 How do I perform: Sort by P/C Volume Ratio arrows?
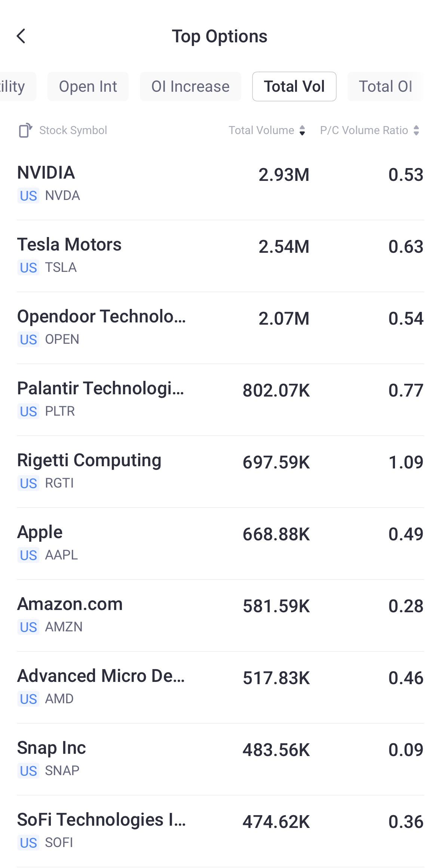tap(416, 130)
